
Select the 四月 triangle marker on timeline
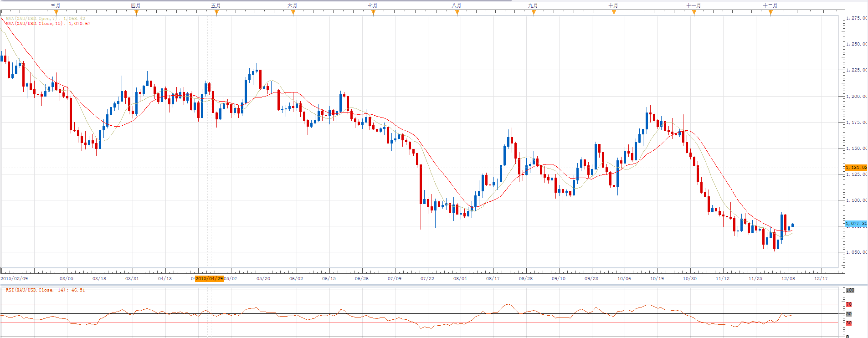pyautogui.click(x=136, y=12)
